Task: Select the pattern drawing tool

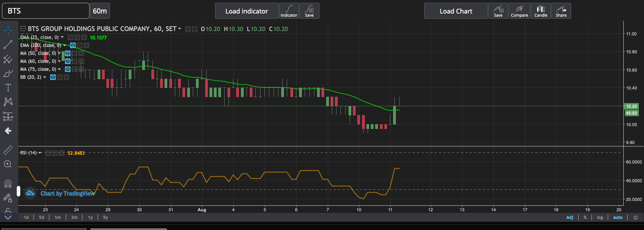Action: pyautogui.click(x=8, y=102)
